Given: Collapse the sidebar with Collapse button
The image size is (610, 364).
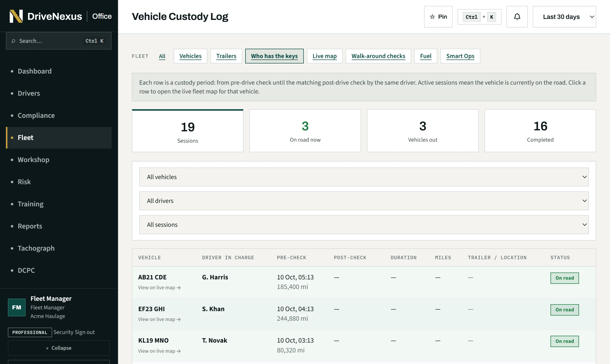Looking at the screenshot, I should [59, 348].
